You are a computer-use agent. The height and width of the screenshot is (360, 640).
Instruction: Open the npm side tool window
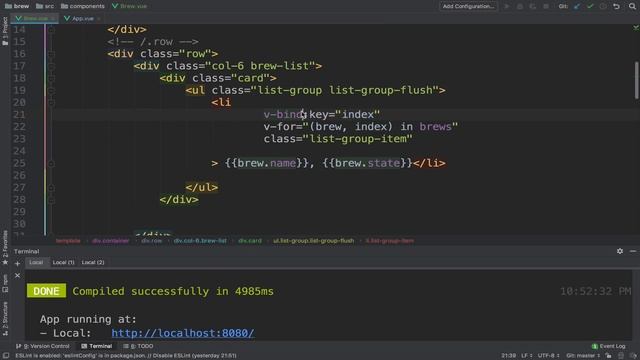coord(5,283)
